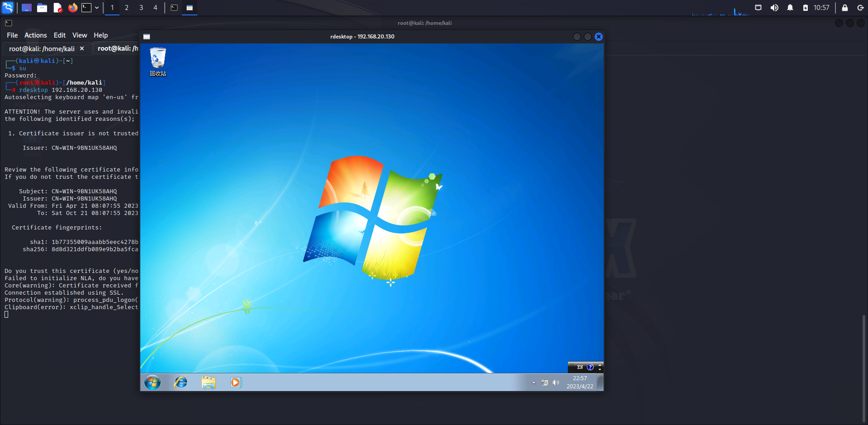The image size is (868, 425).
Task: Open terminal emulator from top panel
Action: [86, 8]
